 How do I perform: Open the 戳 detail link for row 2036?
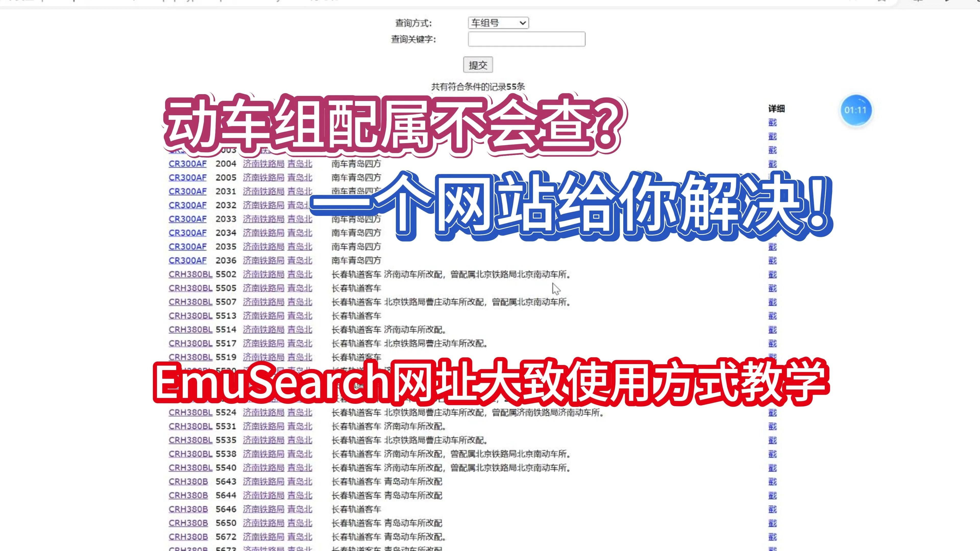772,260
